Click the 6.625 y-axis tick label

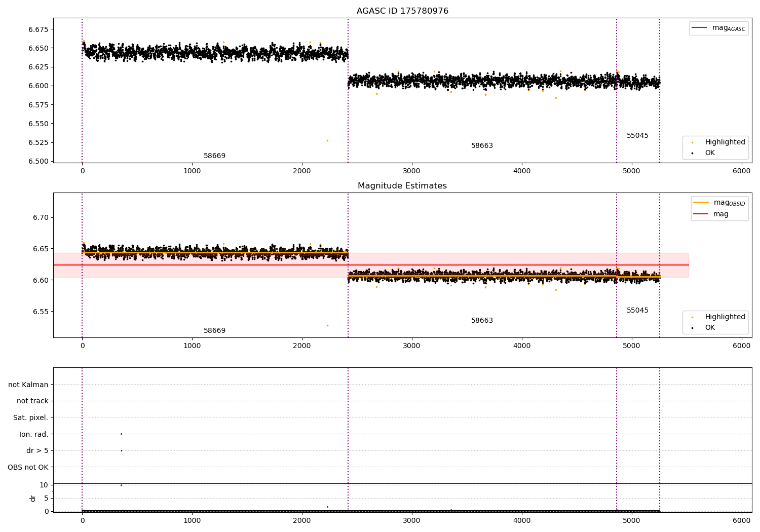point(38,67)
